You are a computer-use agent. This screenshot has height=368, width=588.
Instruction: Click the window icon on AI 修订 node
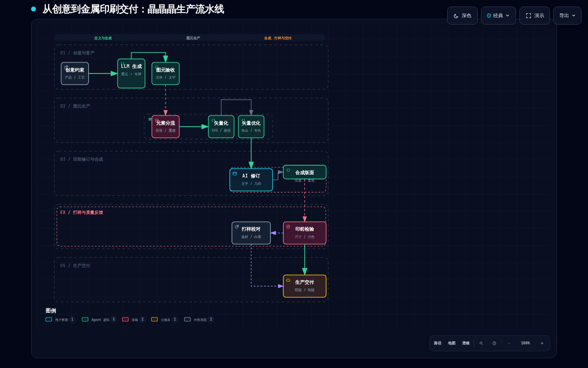(x=235, y=173)
